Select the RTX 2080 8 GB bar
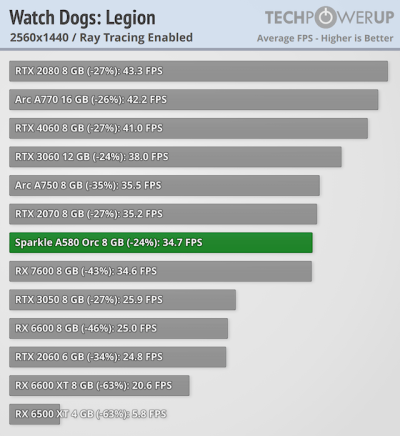The width and height of the screenshot is (400, 436). point(198,71)
